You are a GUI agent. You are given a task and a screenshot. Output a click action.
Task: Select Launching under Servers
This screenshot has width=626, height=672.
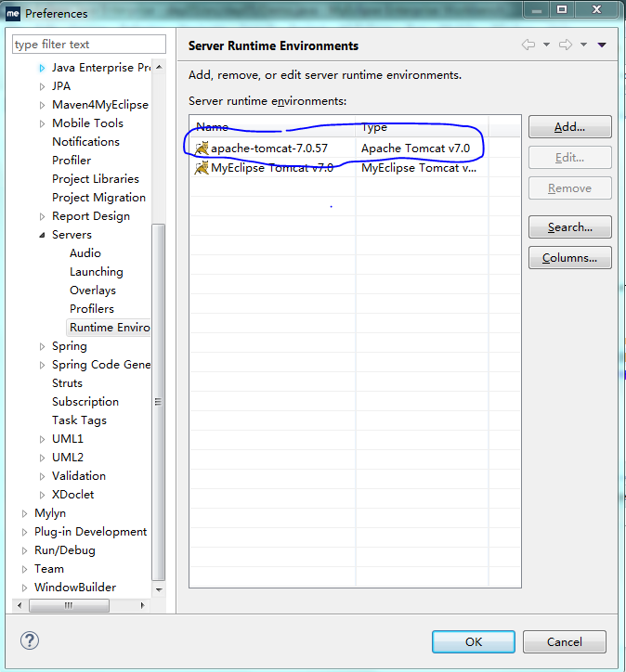(96, 272)
